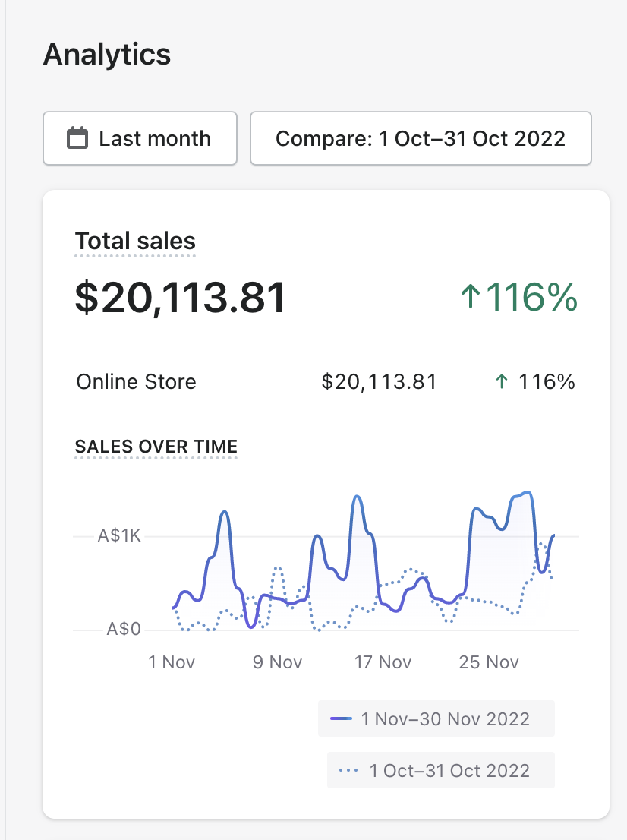The image size is (627, 840).
Task: Click the small up arrow in Online Store row
Action: 501,381
